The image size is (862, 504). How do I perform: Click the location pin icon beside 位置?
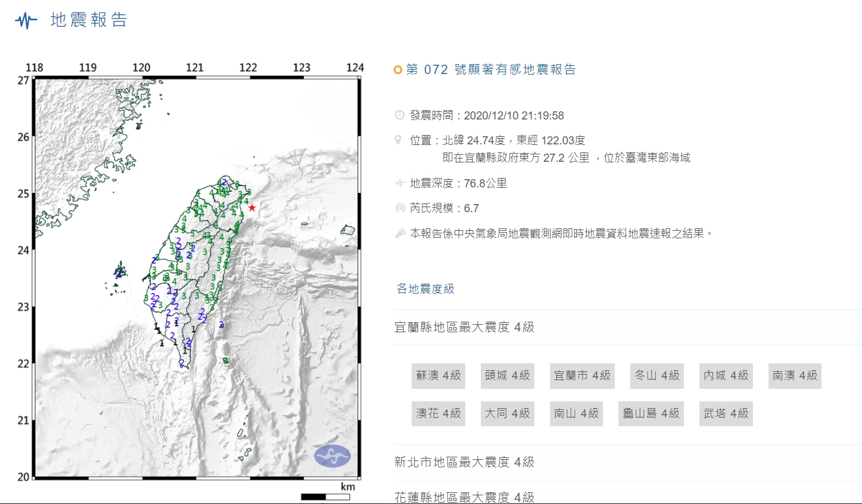399,141
